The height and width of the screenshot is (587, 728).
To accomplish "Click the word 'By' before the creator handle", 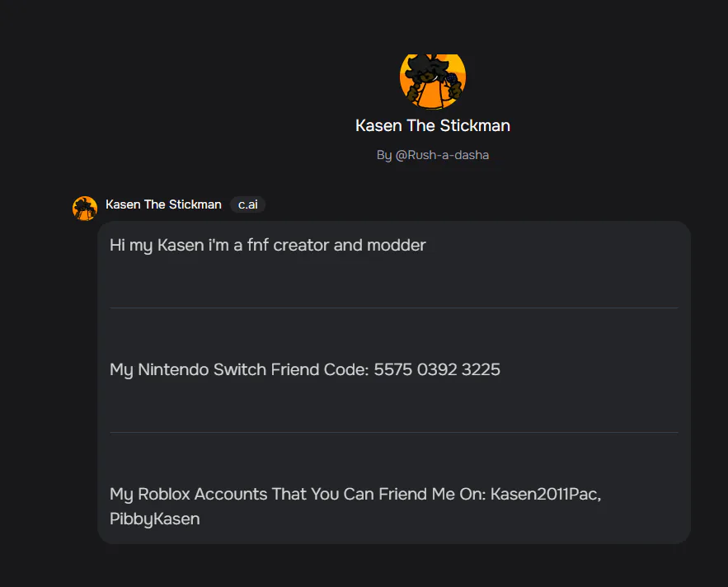I will pos(384,155).
